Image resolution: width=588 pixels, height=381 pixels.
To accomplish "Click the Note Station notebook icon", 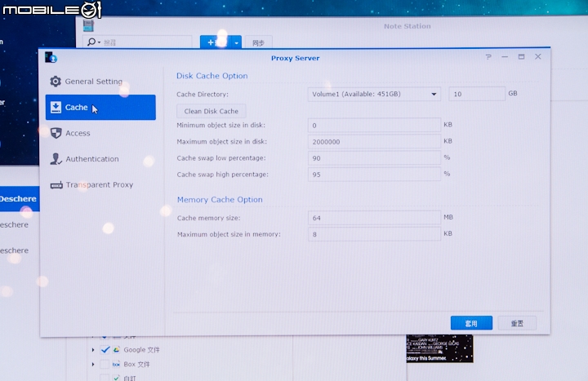I will 88,26.
